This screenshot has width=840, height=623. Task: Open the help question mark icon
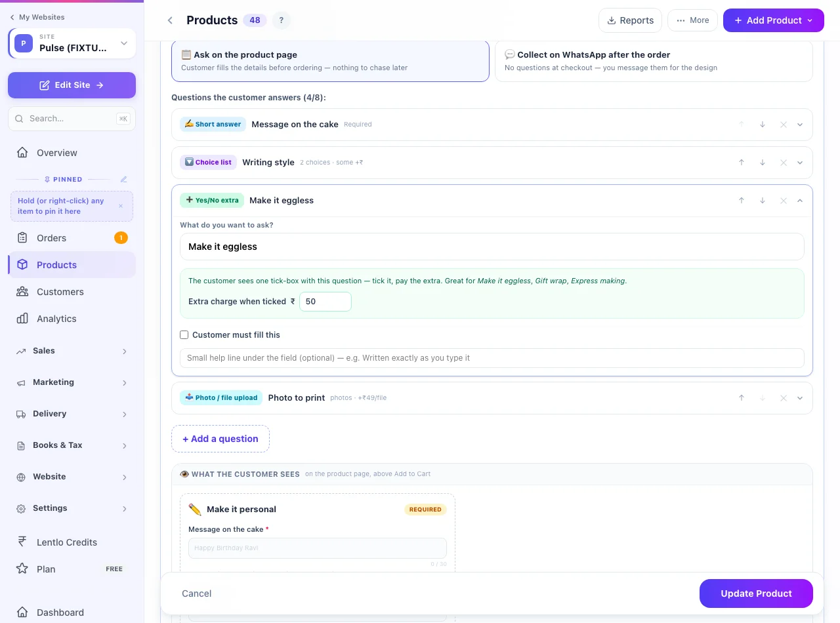pyautogui.click(x=282, y=20)
